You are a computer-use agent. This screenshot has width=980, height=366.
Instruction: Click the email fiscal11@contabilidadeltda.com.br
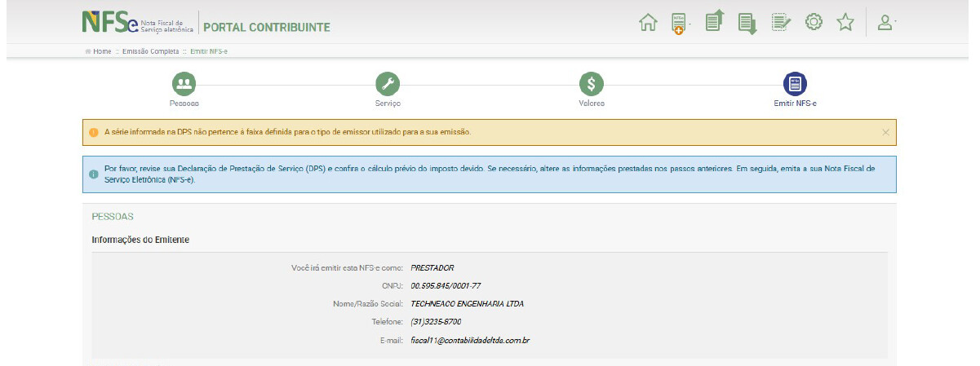pyautogui.click(x=471, y=339)
